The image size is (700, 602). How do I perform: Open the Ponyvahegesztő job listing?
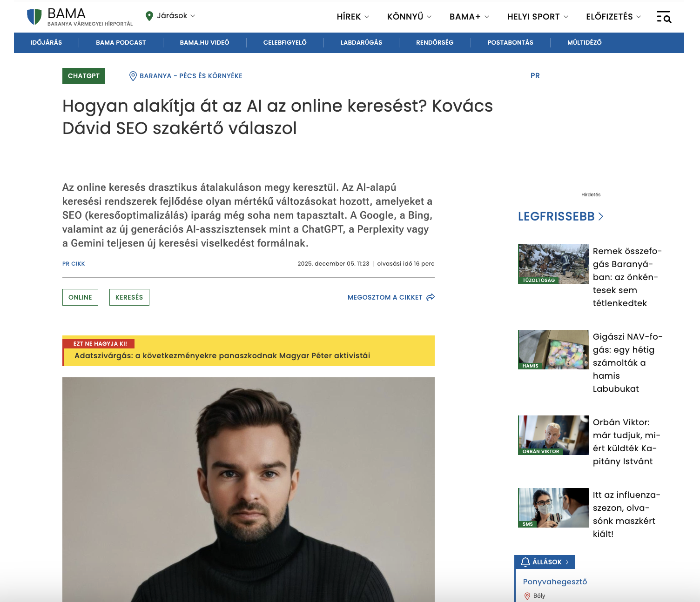(x=555, y=582)
